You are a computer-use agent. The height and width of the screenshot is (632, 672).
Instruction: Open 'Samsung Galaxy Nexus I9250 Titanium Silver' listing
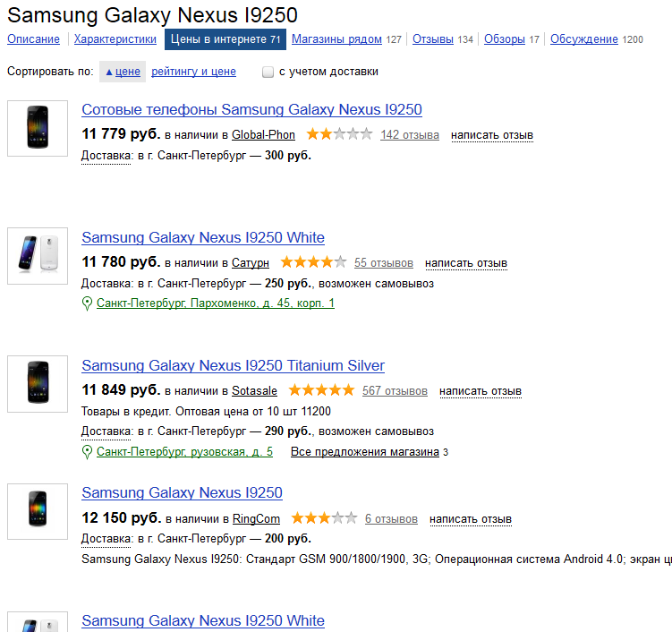(234, 365)
